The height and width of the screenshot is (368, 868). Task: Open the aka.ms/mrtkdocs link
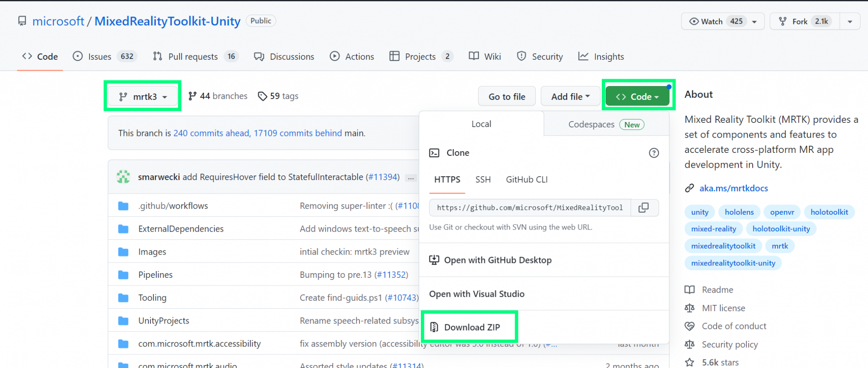[x=733, y=188]
